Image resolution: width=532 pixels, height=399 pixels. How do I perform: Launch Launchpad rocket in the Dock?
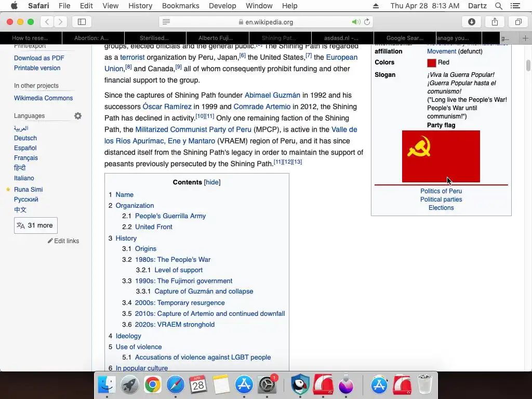[129, 384]
